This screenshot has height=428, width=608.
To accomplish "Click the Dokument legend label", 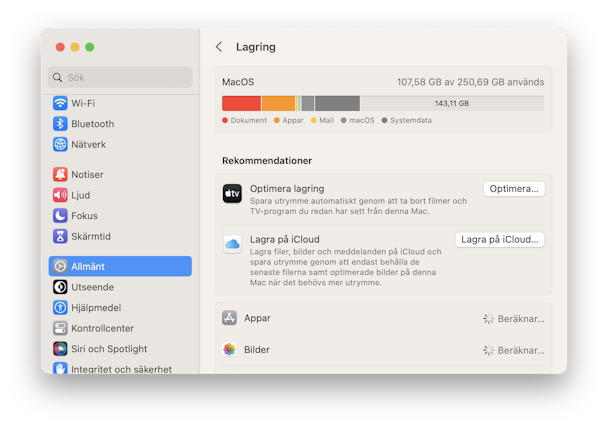I will tap(249, 120).
